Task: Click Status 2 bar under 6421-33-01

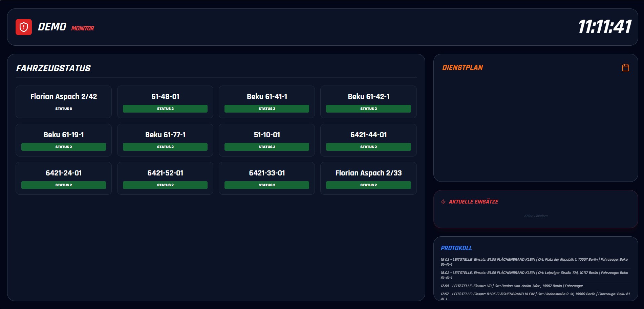Action: pos(267,185)
